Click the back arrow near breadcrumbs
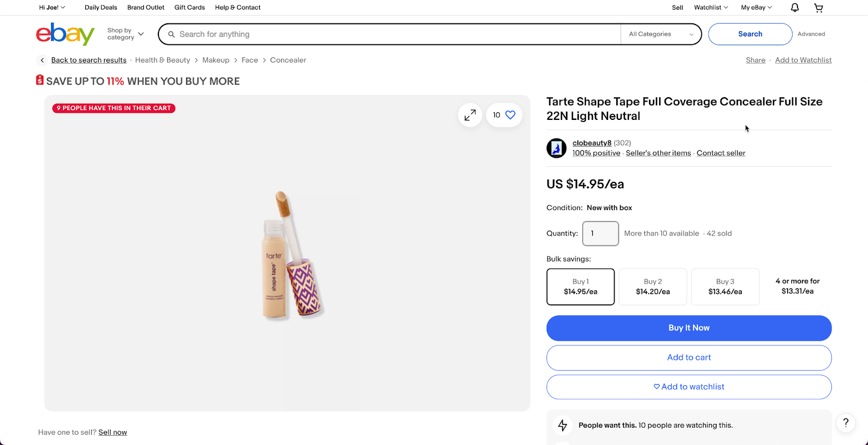This screenshot has width=868, height=445. [42, 60]
